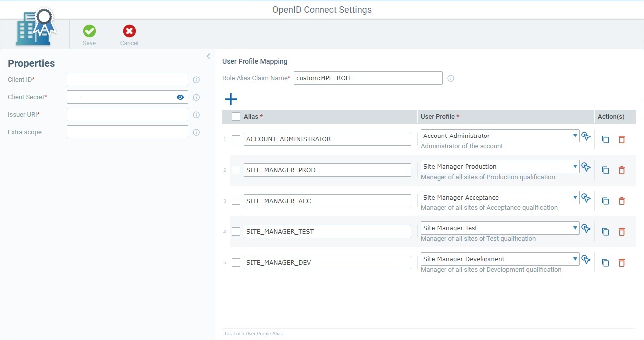Image resolution: width=644 pixels, height=340 pixels.
Task: Edit the SITE_MANAGER_ACC alias field
Action: (x=327, y=201)
